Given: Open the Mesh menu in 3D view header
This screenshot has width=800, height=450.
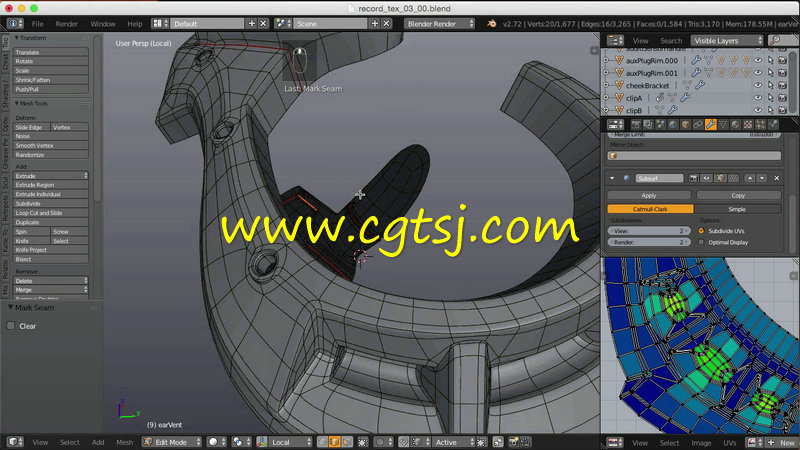Looking at the screenshot, I should 124,442.
